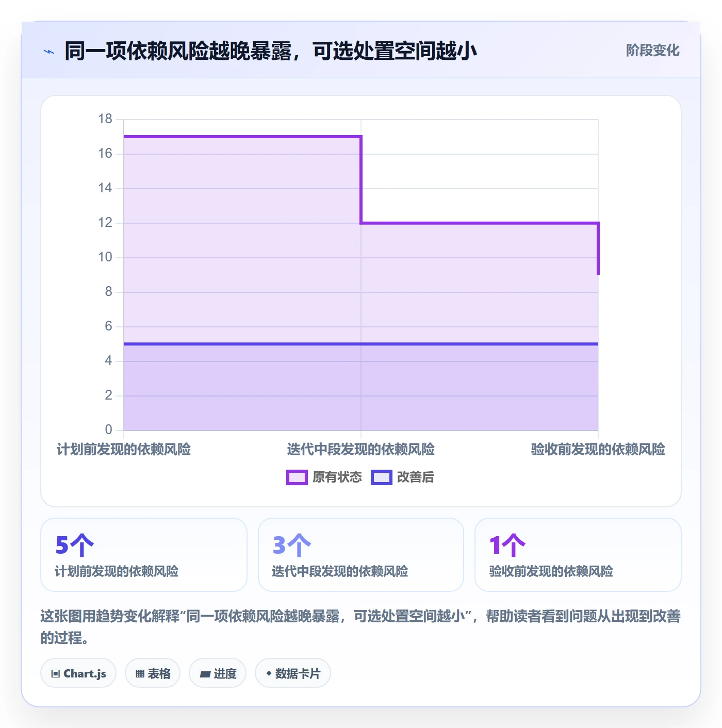Select the Chart.js tag

click(78, 673)
